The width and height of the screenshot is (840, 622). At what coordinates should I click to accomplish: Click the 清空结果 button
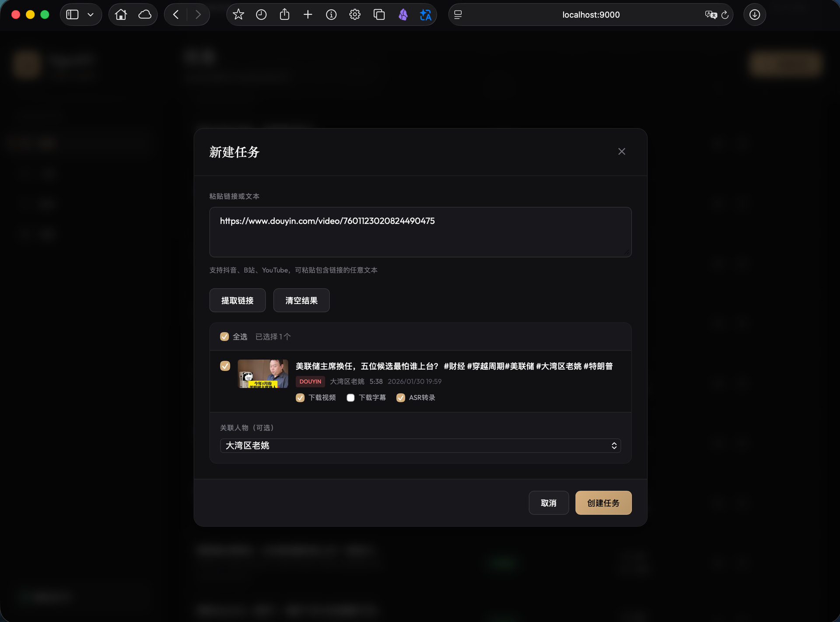click(301, 300)
